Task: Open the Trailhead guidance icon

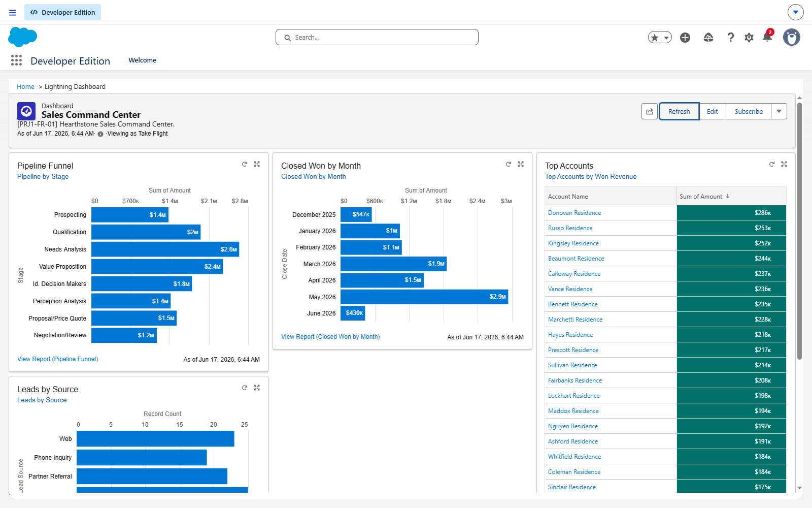Action: pos(708,37)
